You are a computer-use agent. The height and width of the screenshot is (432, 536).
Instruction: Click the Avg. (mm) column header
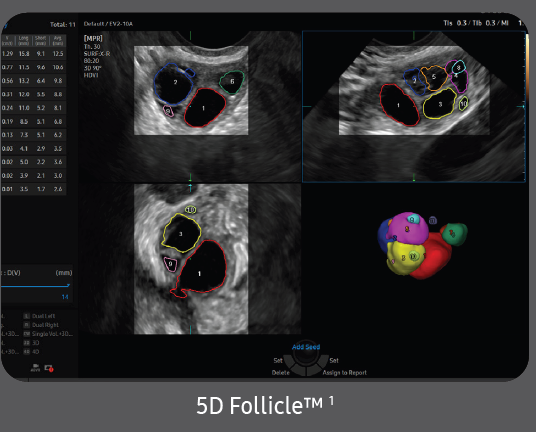coord(58,41)
